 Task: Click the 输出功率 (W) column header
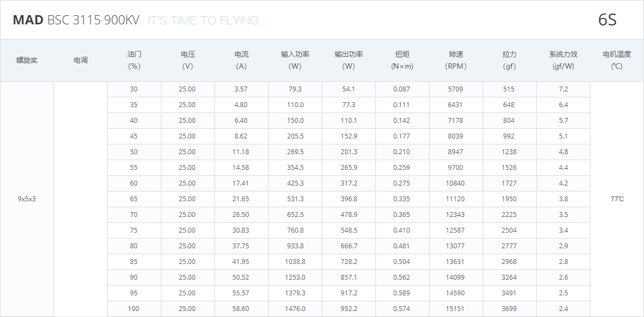[349, 60]
